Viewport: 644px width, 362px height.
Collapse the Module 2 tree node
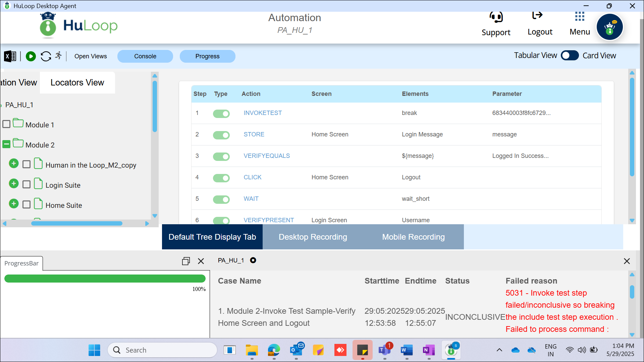pyautogui.click(x=6, y=144)
